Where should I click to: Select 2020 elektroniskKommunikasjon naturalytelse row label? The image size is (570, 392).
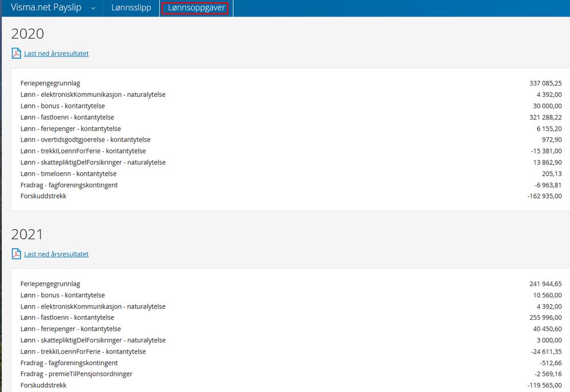click(93, 95)
